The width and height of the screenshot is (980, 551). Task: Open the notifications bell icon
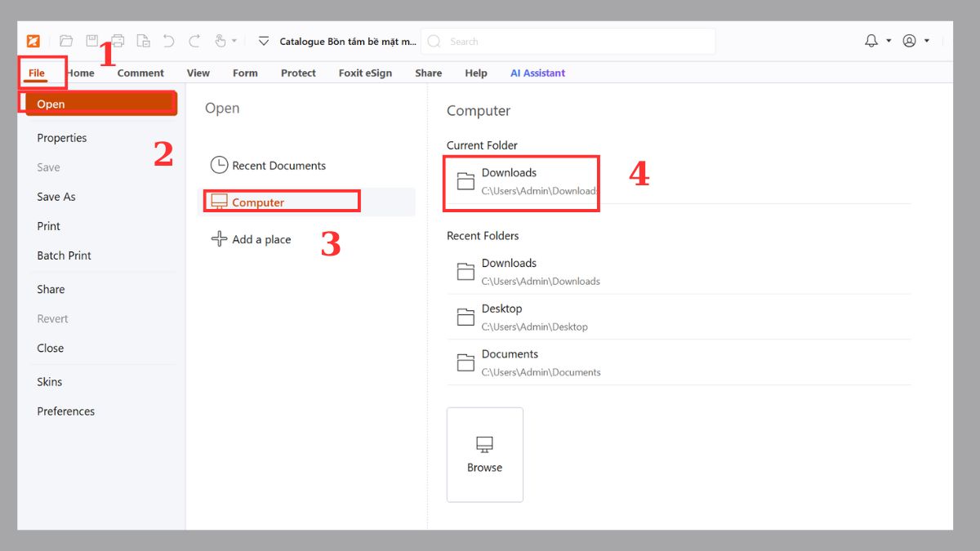tap(871, 41)
